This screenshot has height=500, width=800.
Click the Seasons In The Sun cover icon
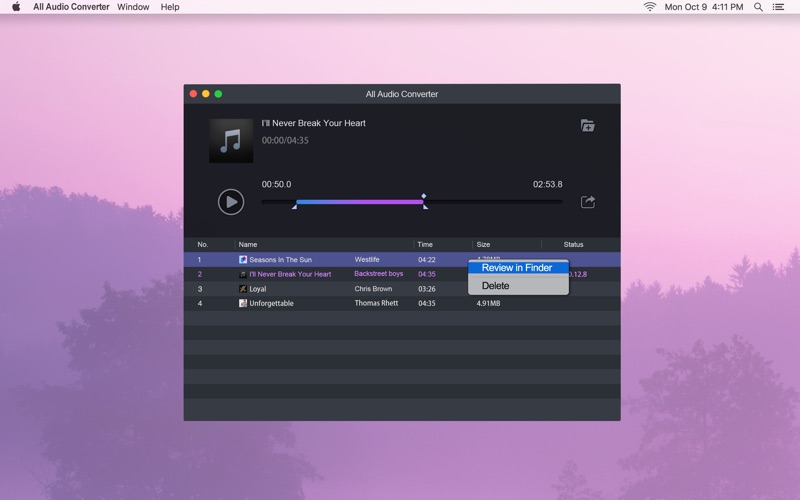click(243, 260)
